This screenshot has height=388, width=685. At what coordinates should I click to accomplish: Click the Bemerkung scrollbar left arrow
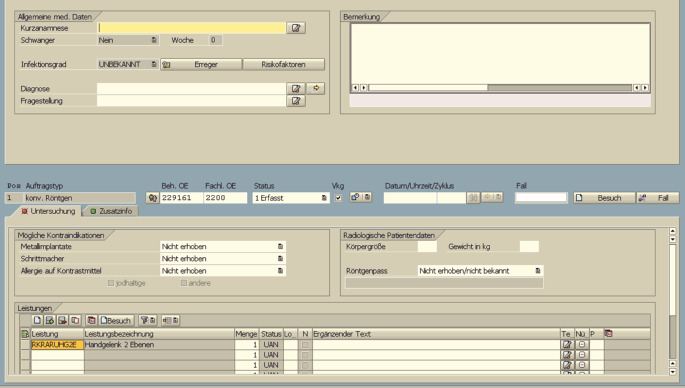(x=355, y=88)
